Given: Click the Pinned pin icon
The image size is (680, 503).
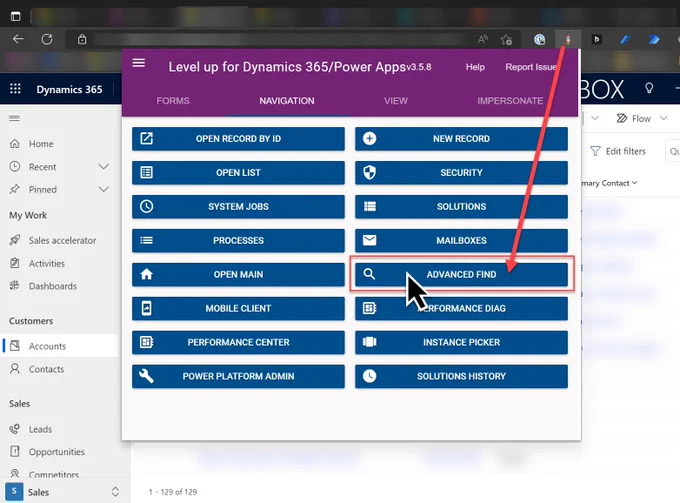Looking at the screenshot, I should click(15, 189).
